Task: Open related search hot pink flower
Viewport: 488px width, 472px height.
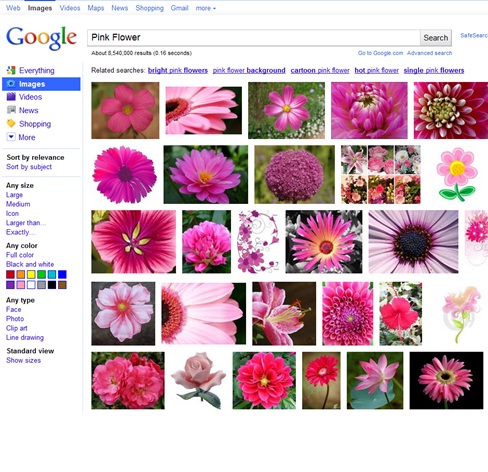Action: 377,70
